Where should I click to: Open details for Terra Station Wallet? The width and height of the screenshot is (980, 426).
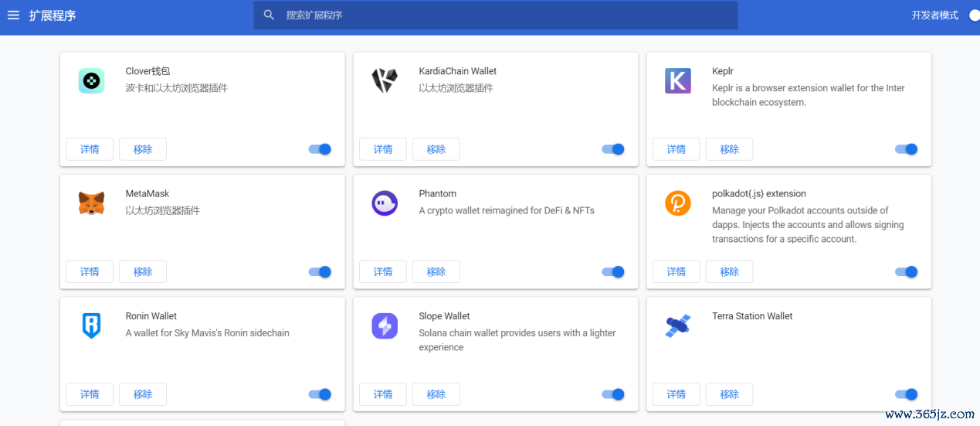tap(677, 394)
